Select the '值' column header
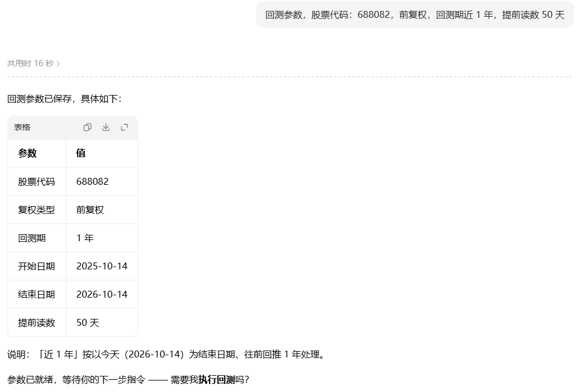Image resolution: width=578 pixels, height=392 pixels. coord(81,153)
